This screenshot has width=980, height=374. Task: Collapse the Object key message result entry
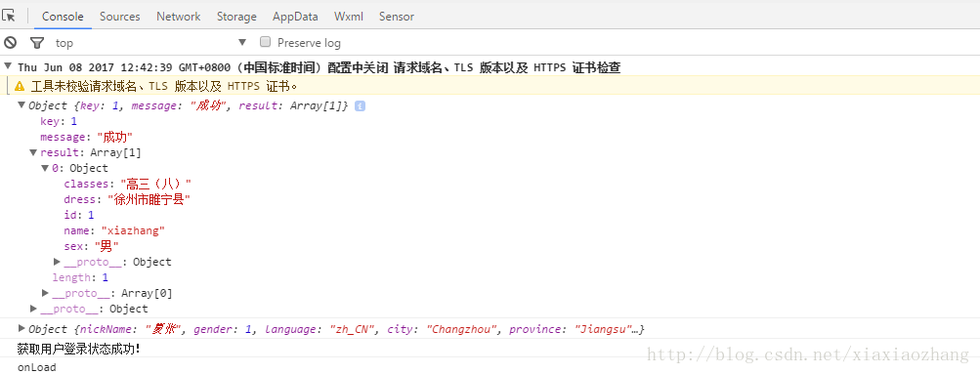pyautogui.click(x=21, y=104)
